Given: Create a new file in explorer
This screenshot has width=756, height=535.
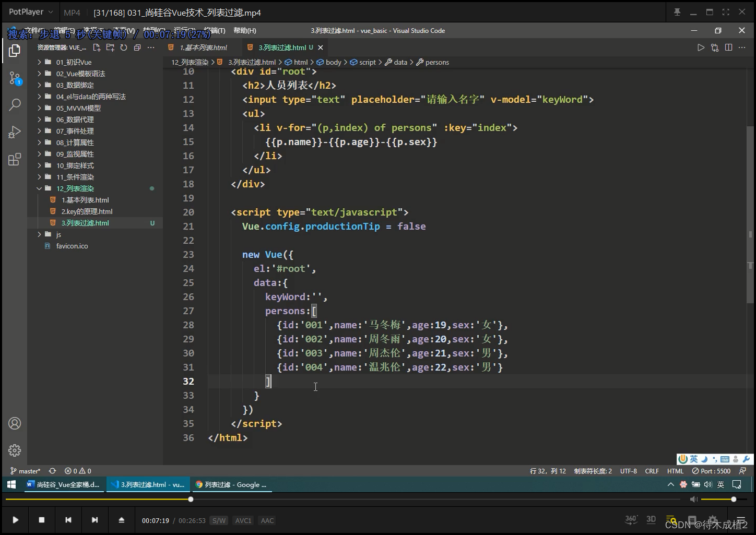Looking at the screenshot, I should 97,47.
